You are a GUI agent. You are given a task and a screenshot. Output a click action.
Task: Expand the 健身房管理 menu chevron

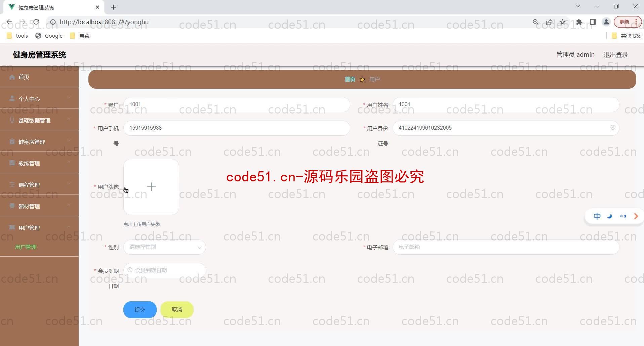(x=69, y=140)
